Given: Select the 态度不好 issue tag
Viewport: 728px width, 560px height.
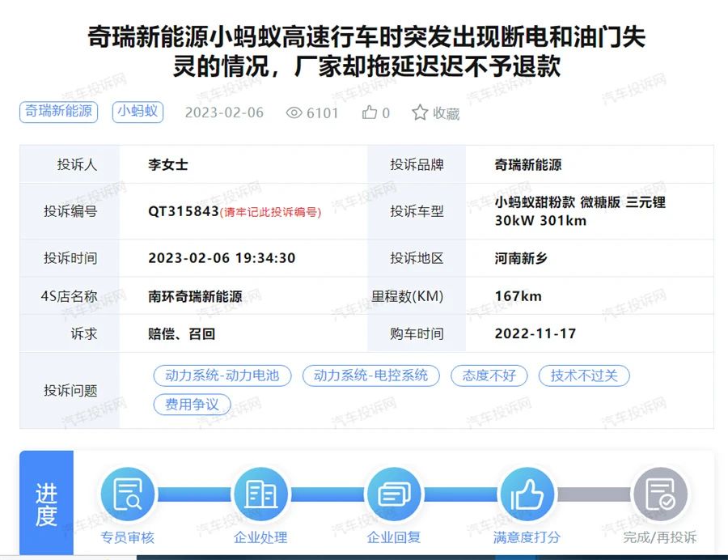Looking at the screenshot, I should [489, 375].
